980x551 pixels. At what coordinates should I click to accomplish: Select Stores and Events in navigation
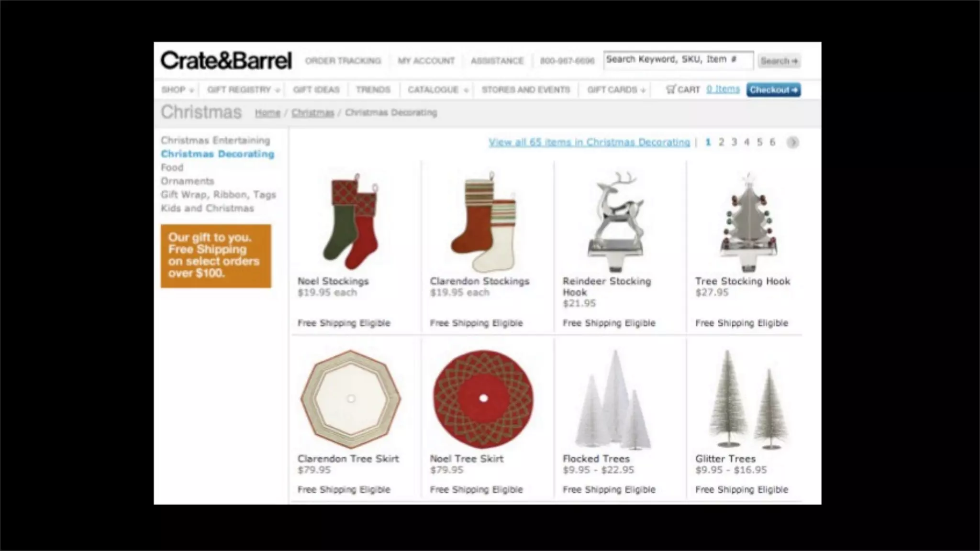(525, 90)
